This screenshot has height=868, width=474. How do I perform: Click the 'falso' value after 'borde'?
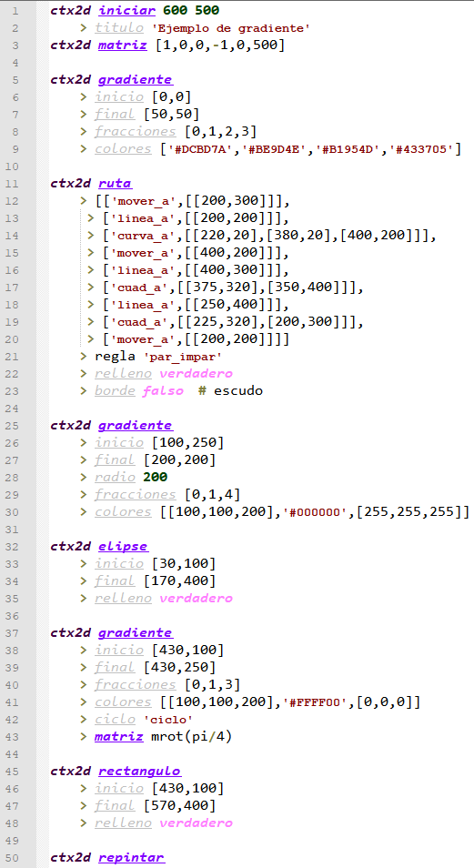click(x=163, y=391)
